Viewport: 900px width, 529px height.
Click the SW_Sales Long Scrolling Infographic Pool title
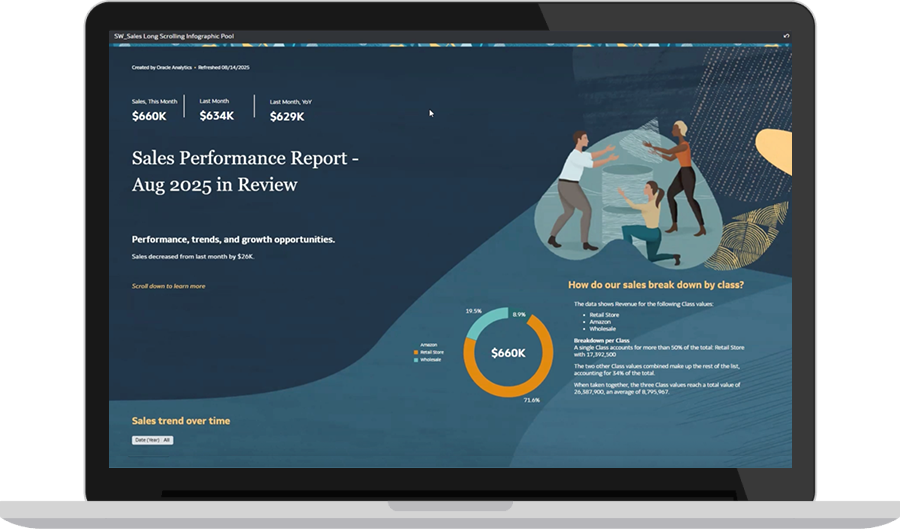click(174, 36)
